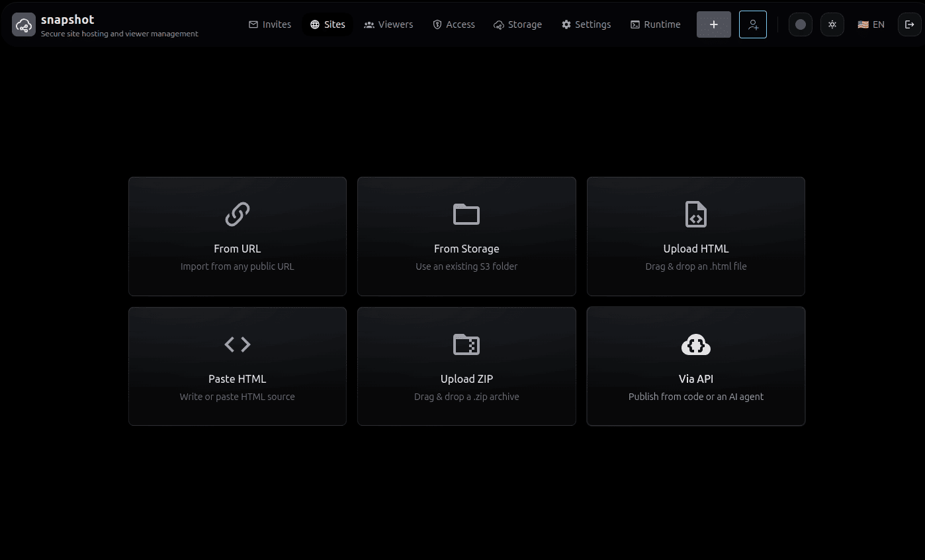925x560 pixels.
Task: Click the code file icon in Upload HTML card
Action: pyautogui.click(x=696, y=214)
